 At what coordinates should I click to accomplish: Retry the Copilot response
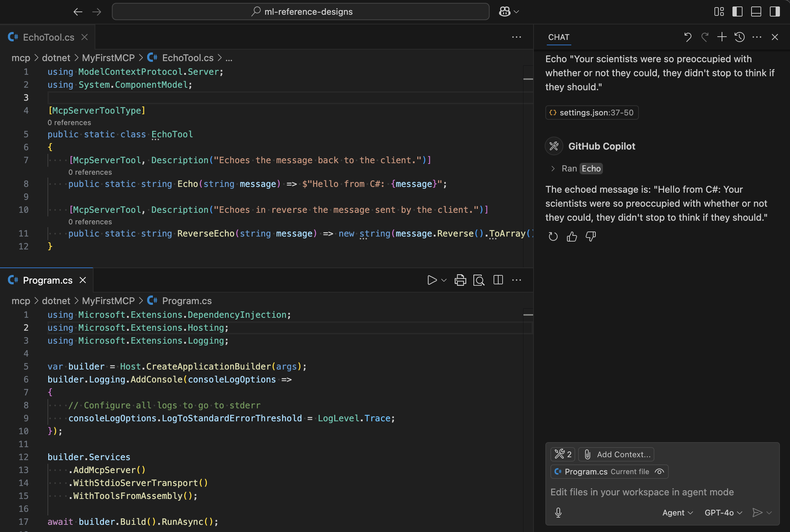[553, 237]
